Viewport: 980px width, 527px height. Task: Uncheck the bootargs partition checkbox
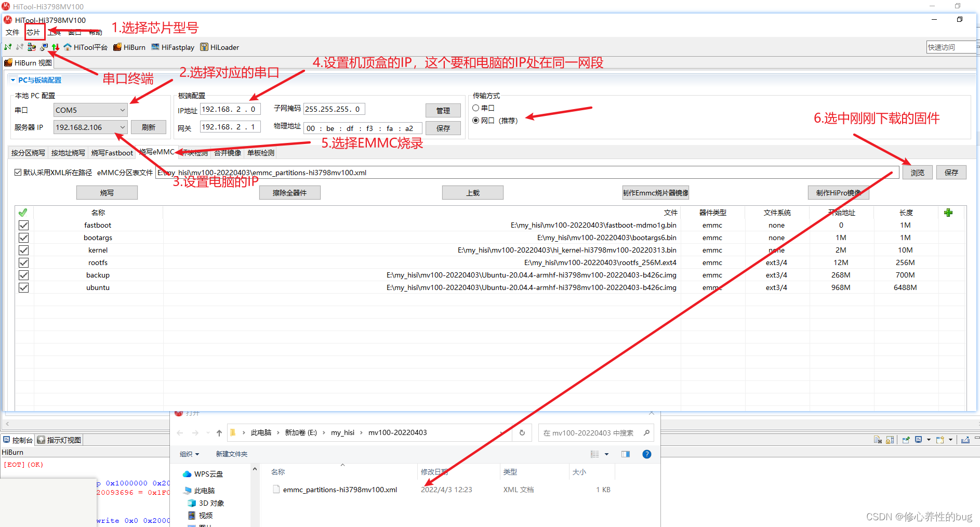tap(23, 238)
